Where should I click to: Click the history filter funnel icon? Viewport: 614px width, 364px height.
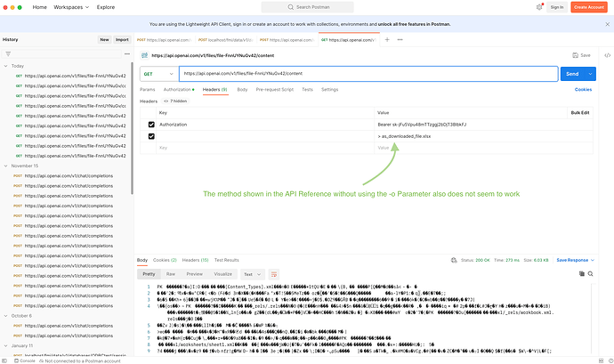click(x=8, y=53)
